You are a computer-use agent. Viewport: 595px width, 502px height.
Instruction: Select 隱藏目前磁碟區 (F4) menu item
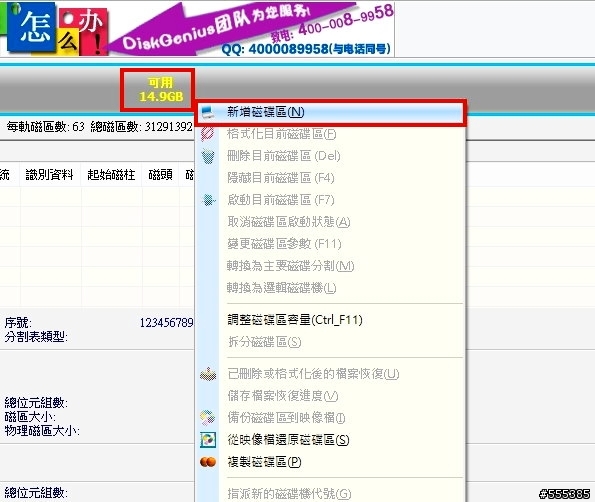pyautogui.click(x=280, y=178)
